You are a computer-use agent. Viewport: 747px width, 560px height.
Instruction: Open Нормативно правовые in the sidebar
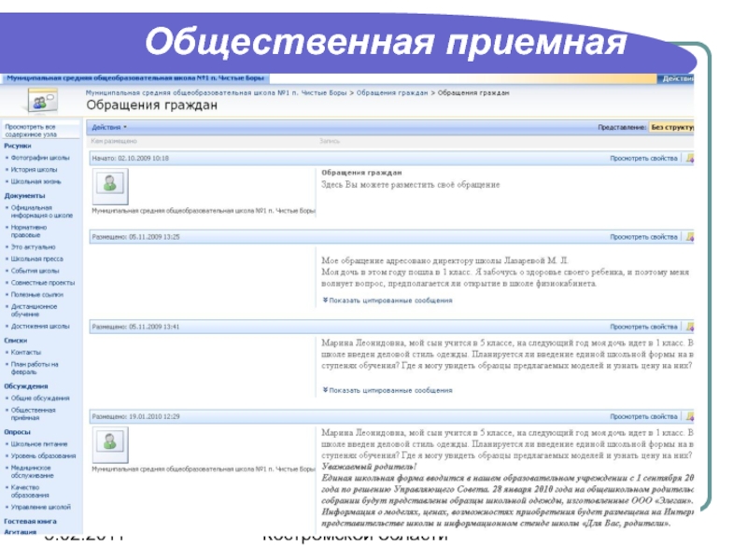point(29,231)
